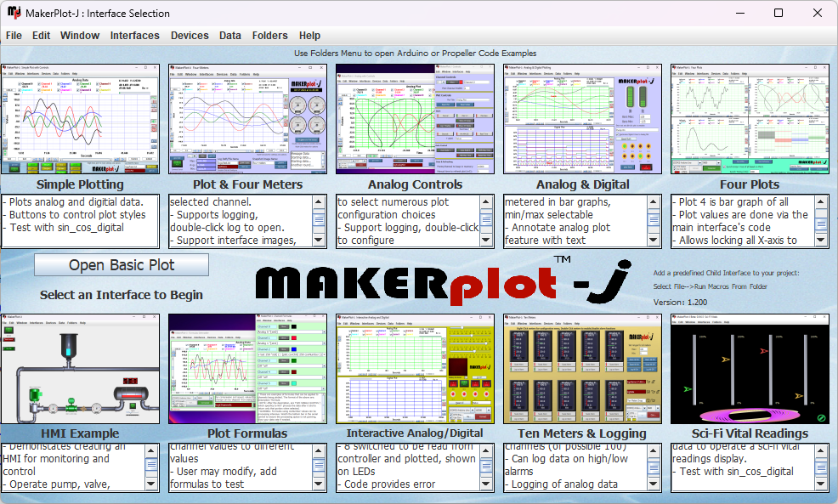The width and height of the screenshot is (838, 504).
Task: Click the Ten Meters & Logging title label
Action: point(582,433)
